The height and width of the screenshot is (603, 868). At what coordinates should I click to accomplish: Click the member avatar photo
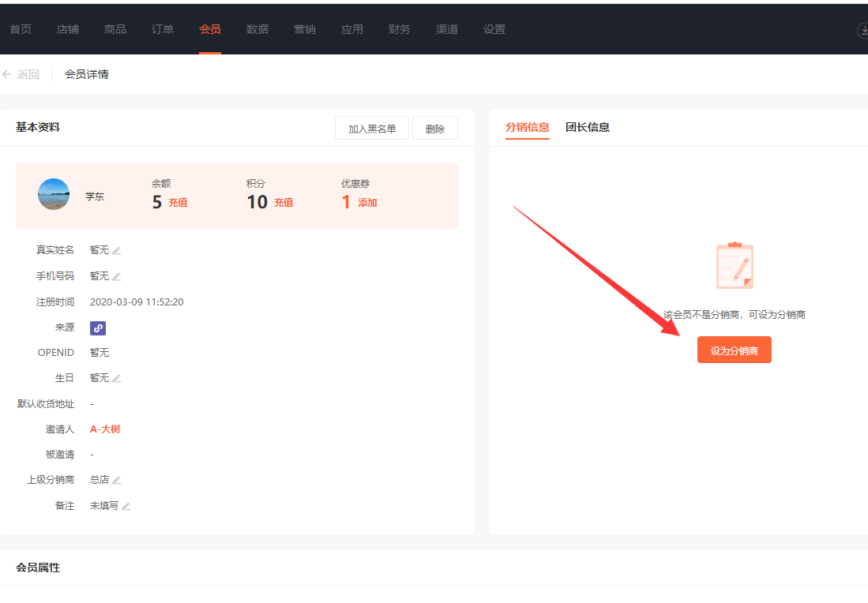[x=54, y=194]
